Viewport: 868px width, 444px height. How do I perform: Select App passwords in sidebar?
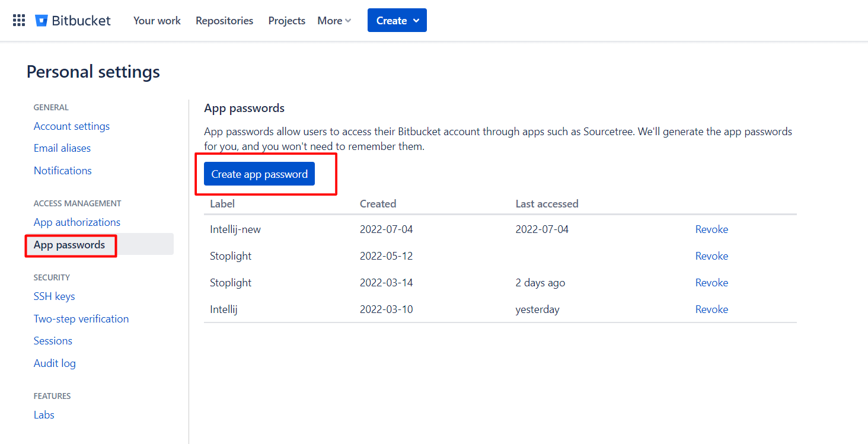[x=69, y=245]
